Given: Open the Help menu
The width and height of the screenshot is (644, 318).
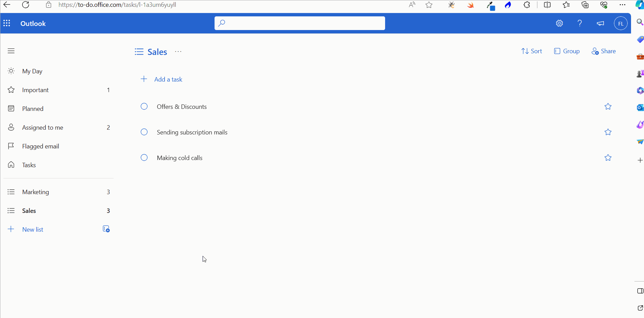Looking at the screenshot, I should (x=580, y=23).
